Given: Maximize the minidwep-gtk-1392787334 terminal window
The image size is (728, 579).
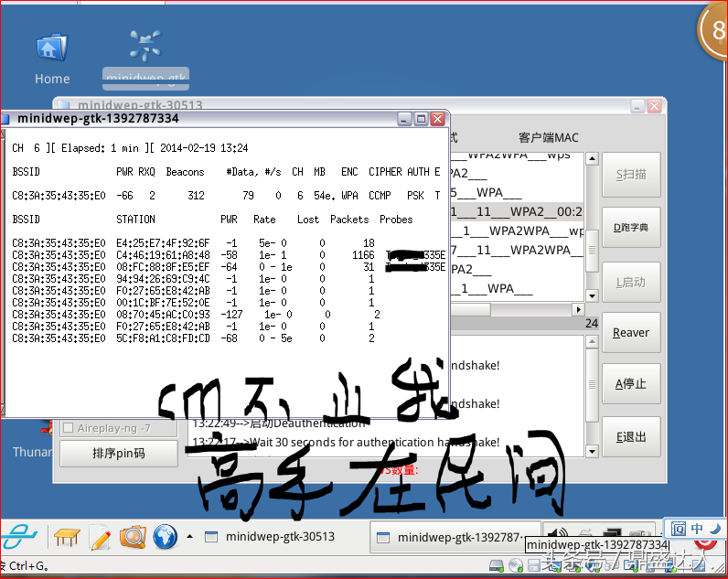Looking at the screenshot, I should coord(421,119).
